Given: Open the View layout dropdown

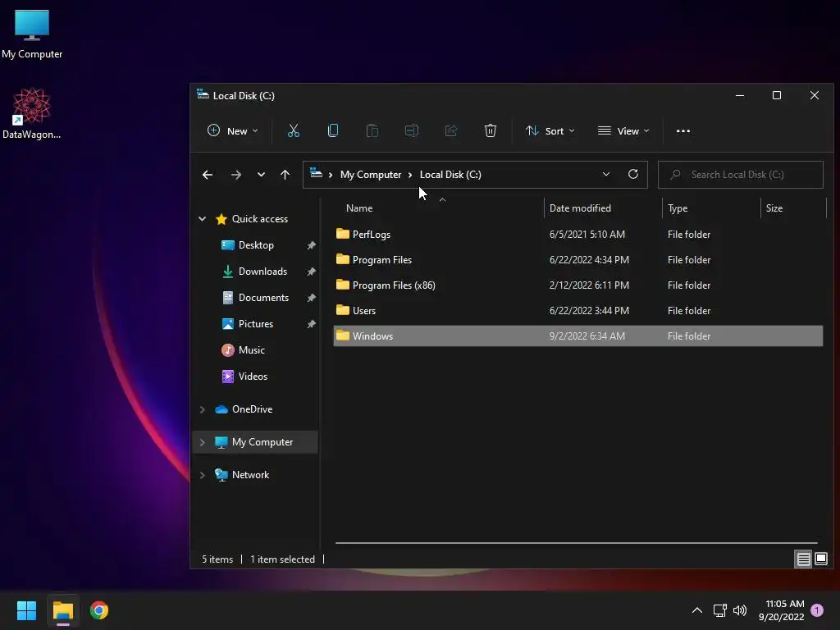Looking at the screenshot, I should [x=623, y=130].
